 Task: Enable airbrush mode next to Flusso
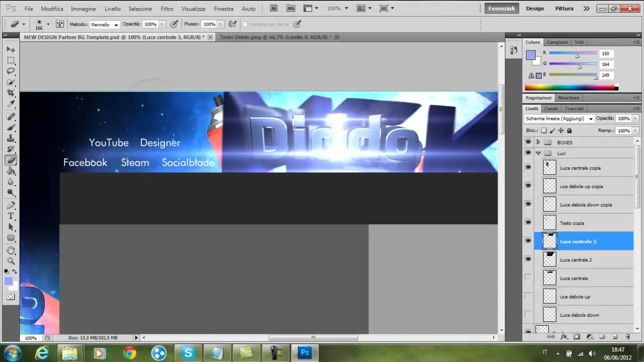click(232, 24)
